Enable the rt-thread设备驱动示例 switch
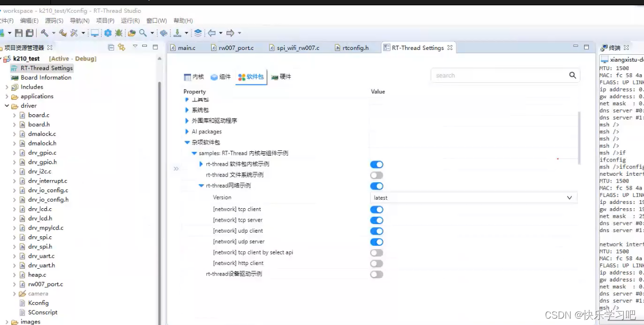644x325 pixels. coord(377,275)
